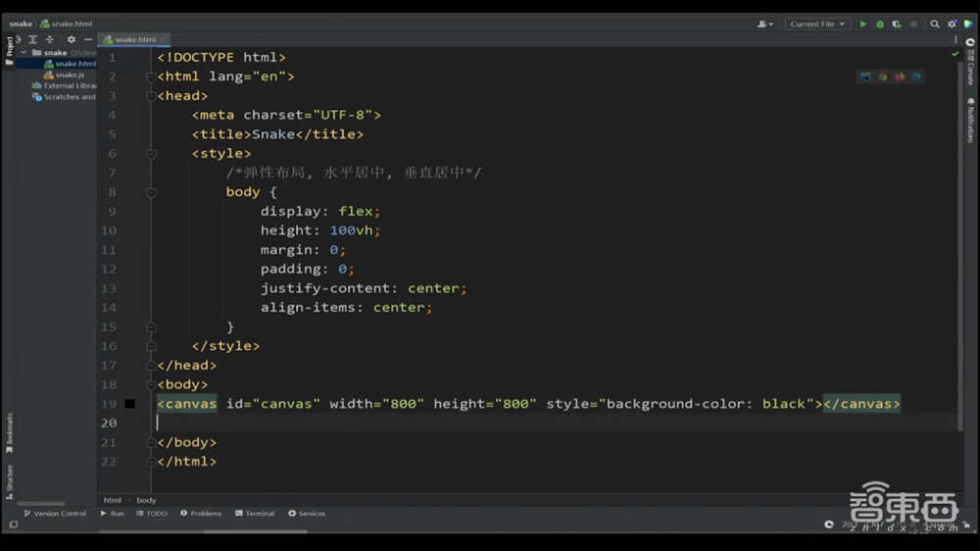Collapse the snake project folder

click(25, 52)
